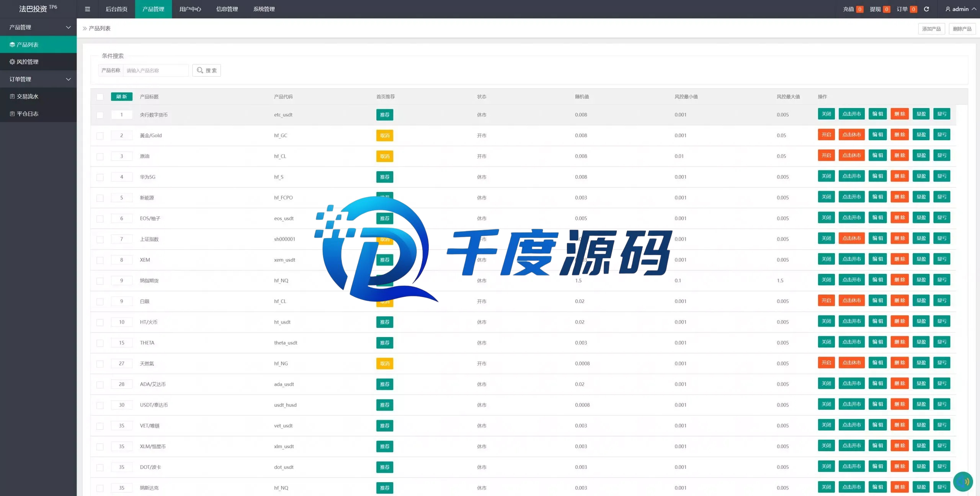Click the refresh icon in top bar
This screenshot has width=980, height=496.
(926, 9)
